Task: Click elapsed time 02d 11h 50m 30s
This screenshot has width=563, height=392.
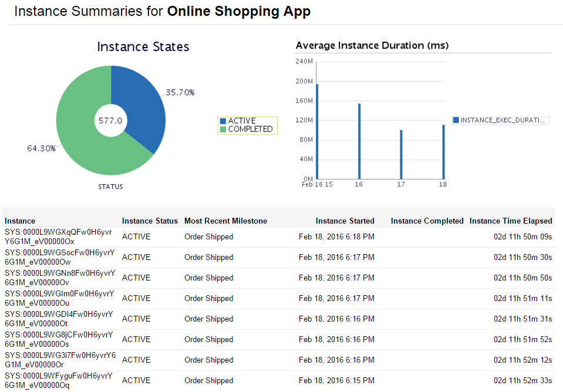Action: [x=522, y=258]
